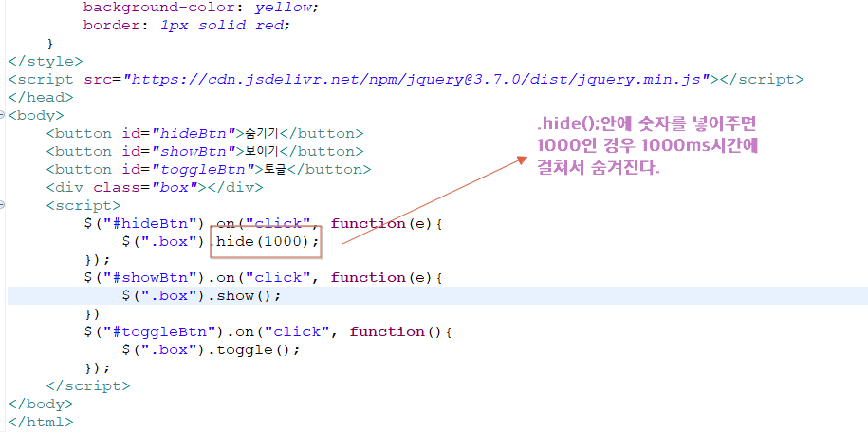This screenshot has height=432, width=868.
Task: Click the $("#toggleBtn") selector in the code
Action: pos(154,331)
